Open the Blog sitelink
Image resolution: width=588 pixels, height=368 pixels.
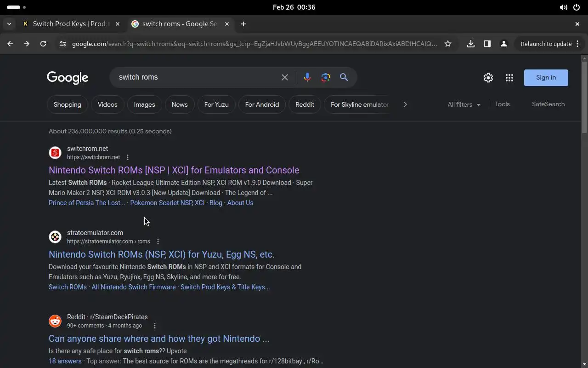pyautogui.click(x=216, y=203)
